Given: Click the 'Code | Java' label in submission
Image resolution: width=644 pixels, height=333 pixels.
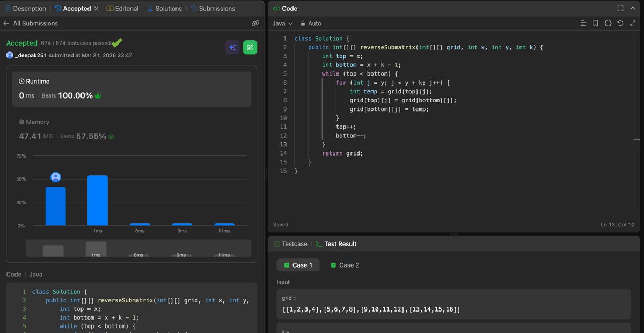Looking at the screenshot, I should coord(24,275).
